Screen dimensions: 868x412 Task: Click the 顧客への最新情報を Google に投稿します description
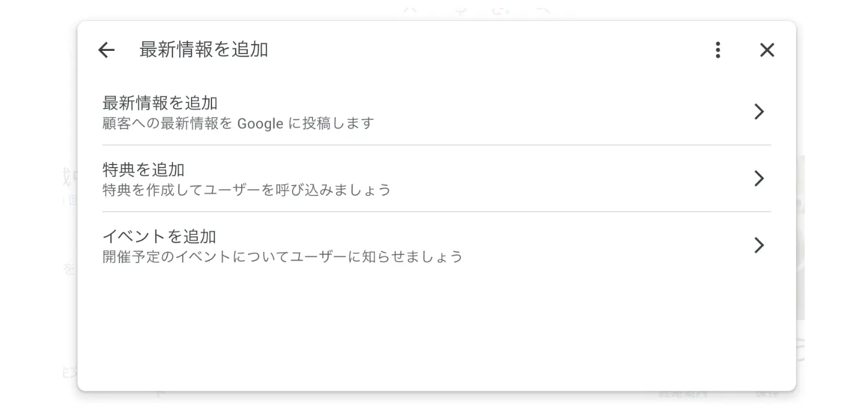point(238,123)
